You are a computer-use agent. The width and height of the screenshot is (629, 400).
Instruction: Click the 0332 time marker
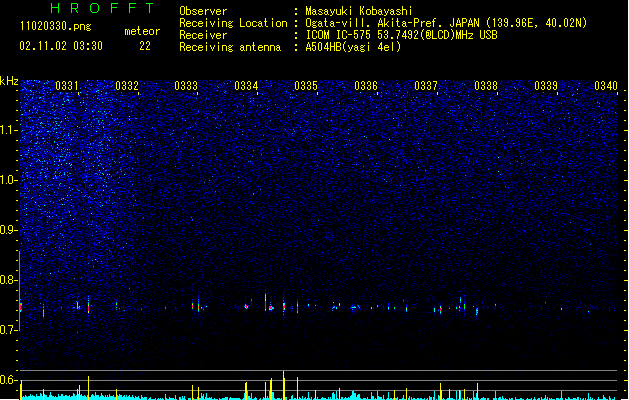(127, 86)
